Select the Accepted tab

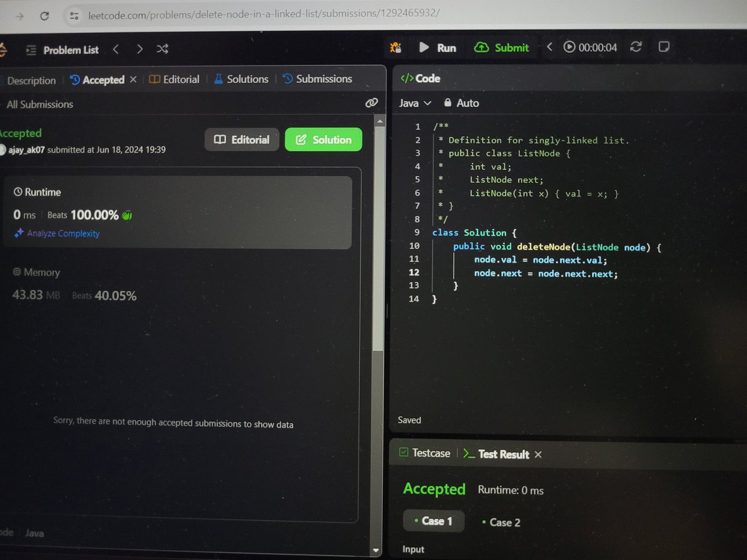tap(96, 80)
